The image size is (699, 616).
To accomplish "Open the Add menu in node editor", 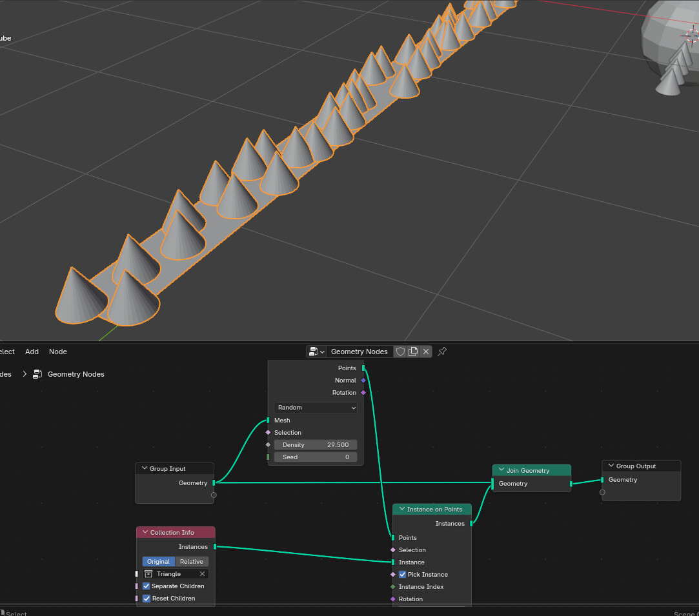I will (x=32, y=352).
